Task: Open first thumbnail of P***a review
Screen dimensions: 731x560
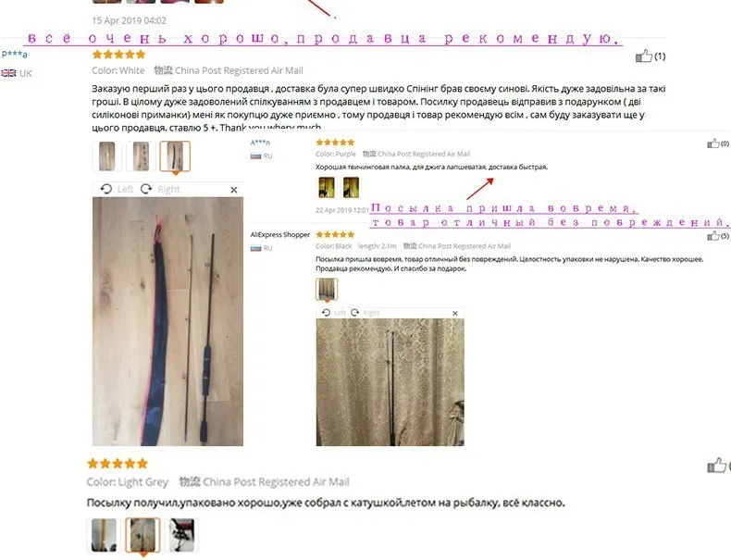Action: pyautogui.click(x=106, y=156)
